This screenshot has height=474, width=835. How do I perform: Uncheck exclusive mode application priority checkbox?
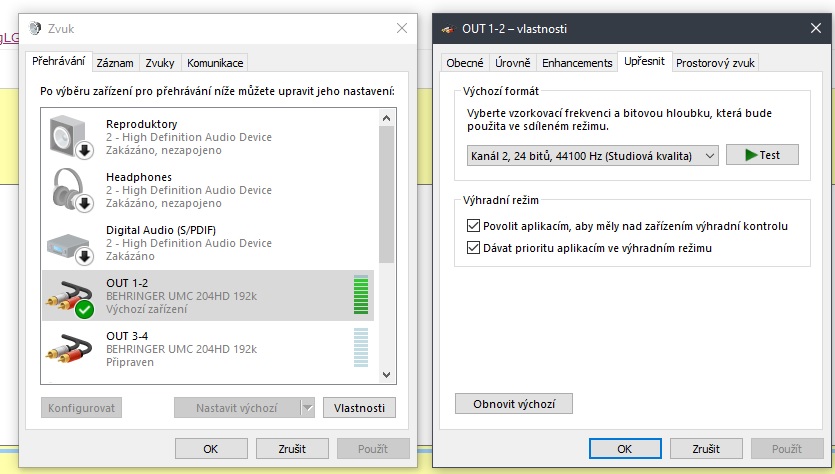[x=474, y=247]
